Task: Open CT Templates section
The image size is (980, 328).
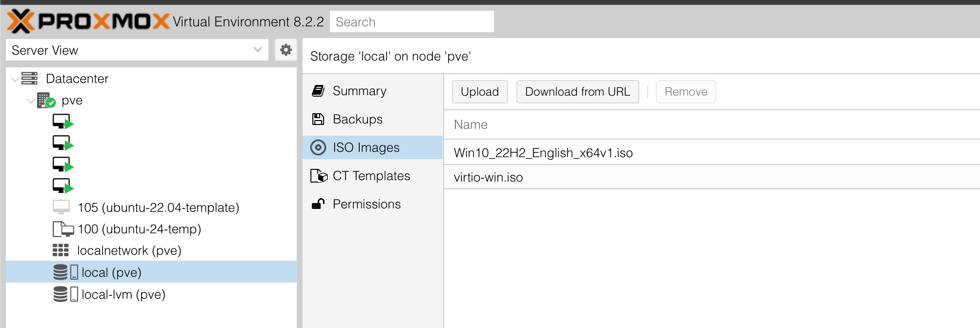Action: click(x=371, y=176)
